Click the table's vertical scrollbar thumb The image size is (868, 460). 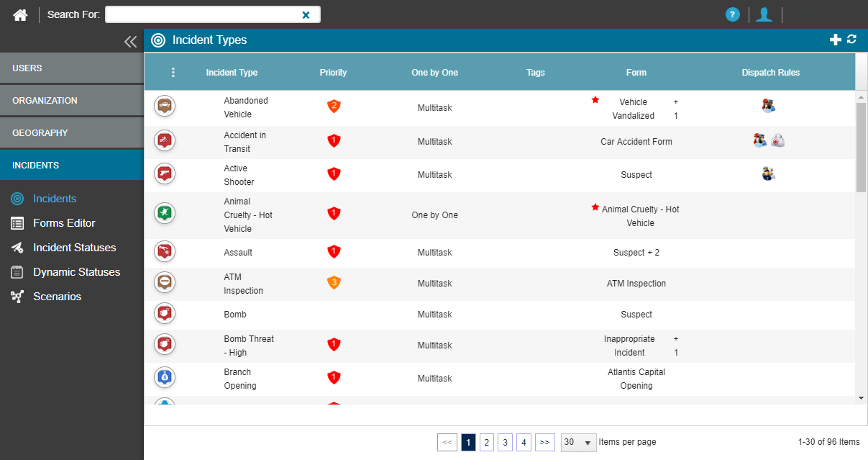pos(861,147)
